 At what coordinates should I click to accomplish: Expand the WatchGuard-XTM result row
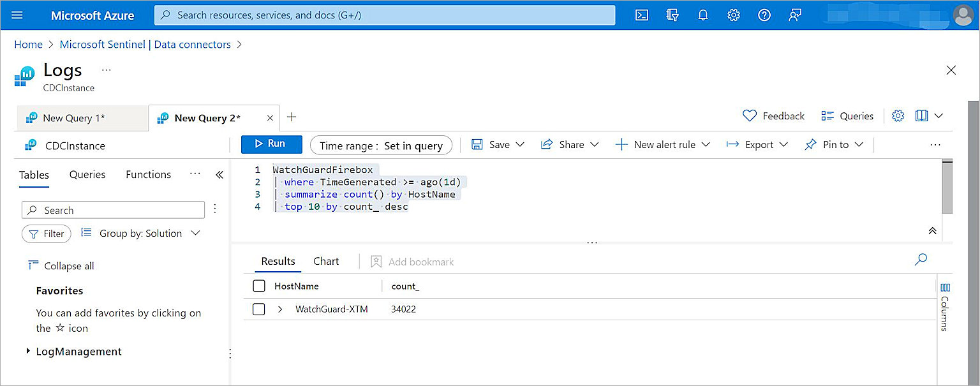280,309
